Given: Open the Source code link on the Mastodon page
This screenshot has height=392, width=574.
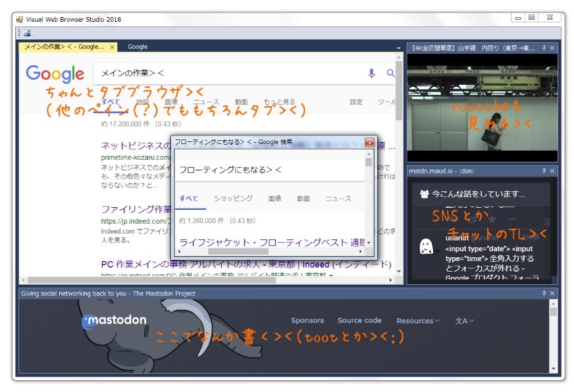Looking at the screenshot, I should tap(359, 320).
